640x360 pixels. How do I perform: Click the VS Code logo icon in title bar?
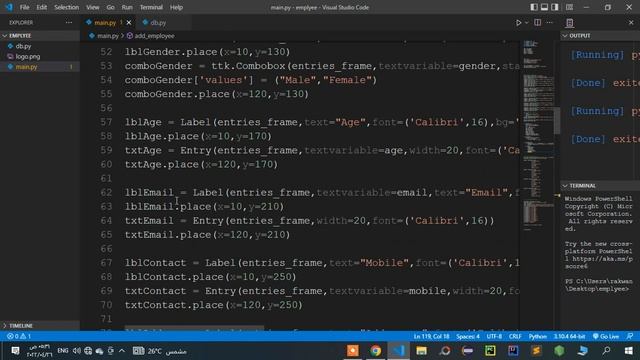pos(9,7)
